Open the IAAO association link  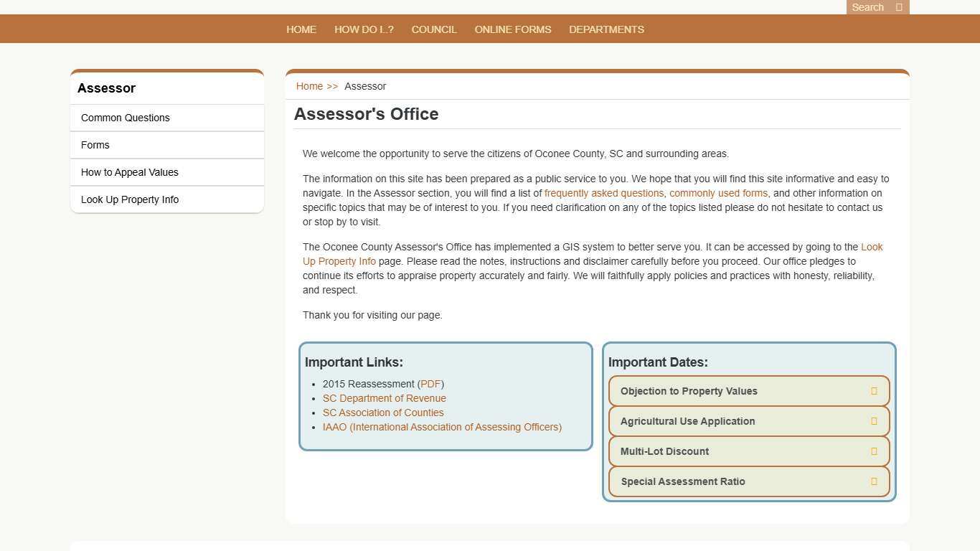pos(442,427)
